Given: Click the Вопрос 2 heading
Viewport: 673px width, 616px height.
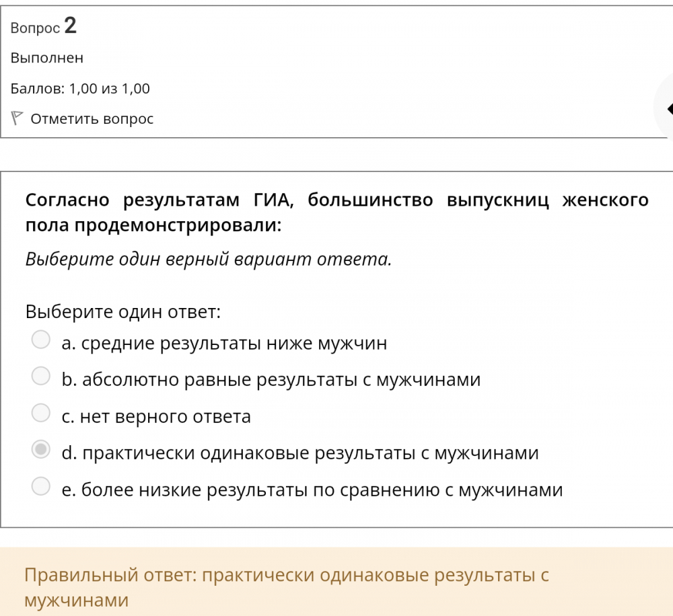Looking at the screenshot, I should 44,27.
